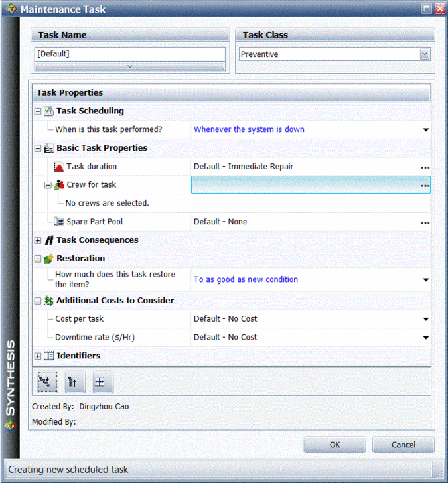Image resolution: width=448 pixels, height=483 pixels.
Task: Click the collapse all tree nodes icon
Action: pos(75,381)
